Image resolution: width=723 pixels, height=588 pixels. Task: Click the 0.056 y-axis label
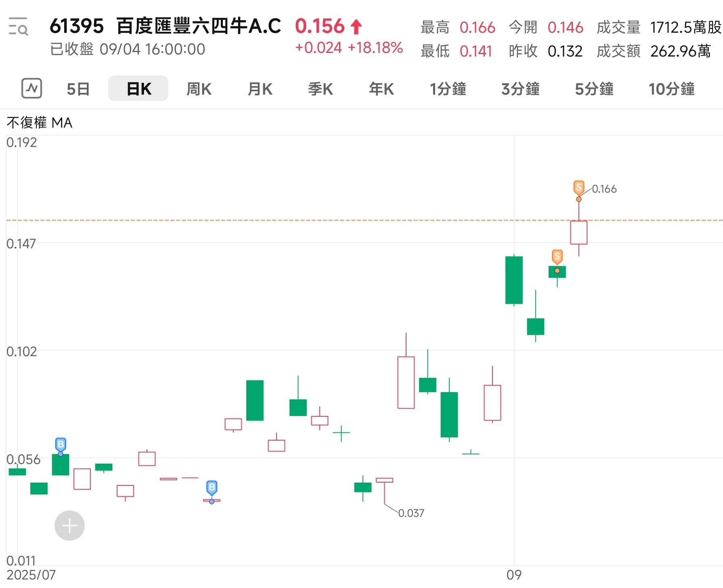23,460
